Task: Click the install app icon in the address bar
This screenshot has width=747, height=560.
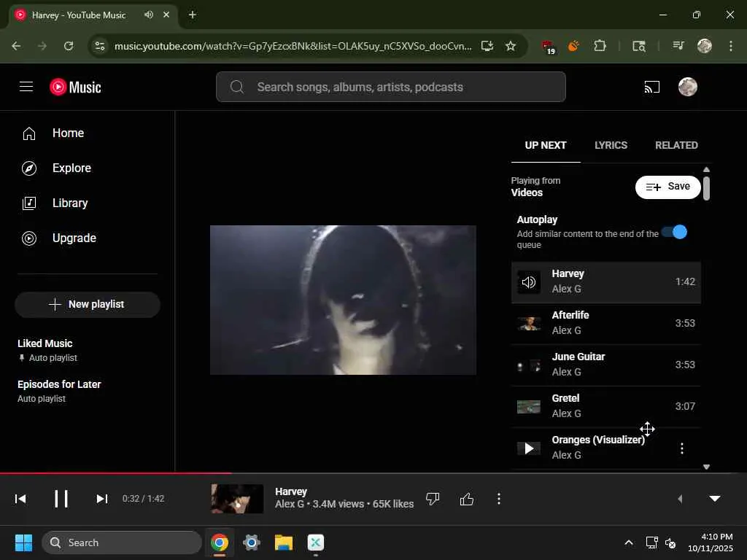Action: (487, 46)
